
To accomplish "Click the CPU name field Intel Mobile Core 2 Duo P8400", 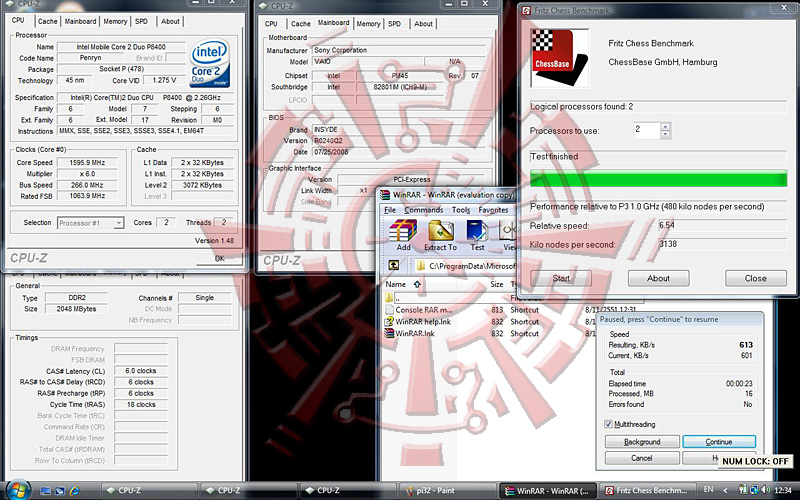I will pos(121,47).
